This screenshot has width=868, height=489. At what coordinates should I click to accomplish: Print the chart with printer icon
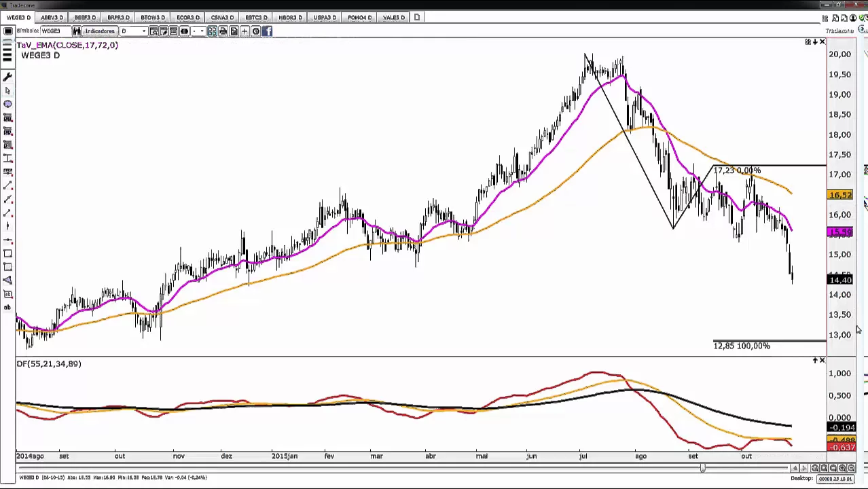(x=223, y=31)
